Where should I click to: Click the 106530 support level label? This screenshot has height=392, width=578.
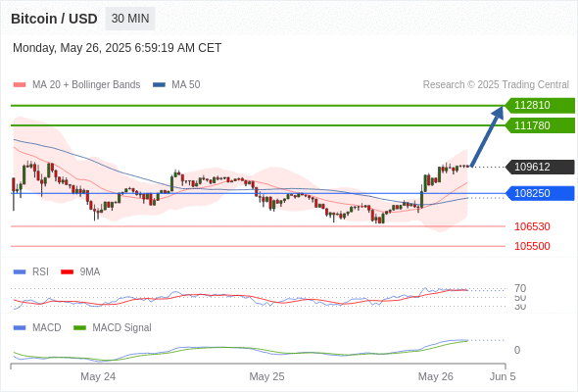coord(532,226)
